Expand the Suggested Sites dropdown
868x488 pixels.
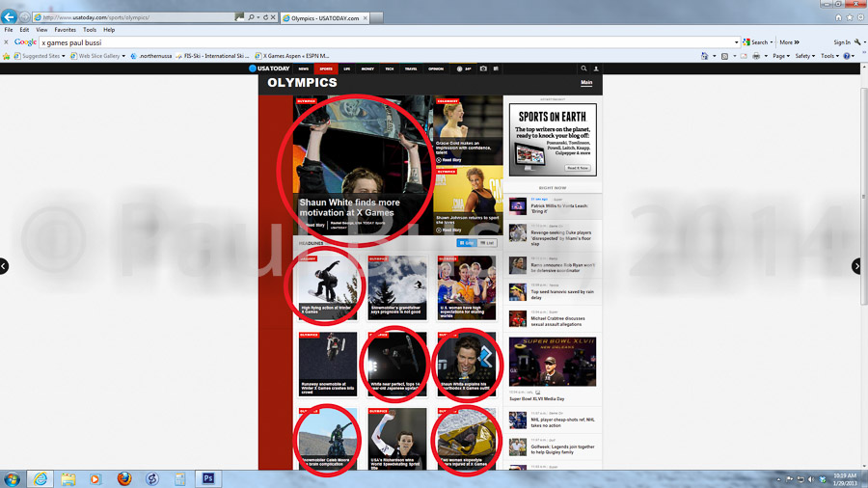point(63,56)
